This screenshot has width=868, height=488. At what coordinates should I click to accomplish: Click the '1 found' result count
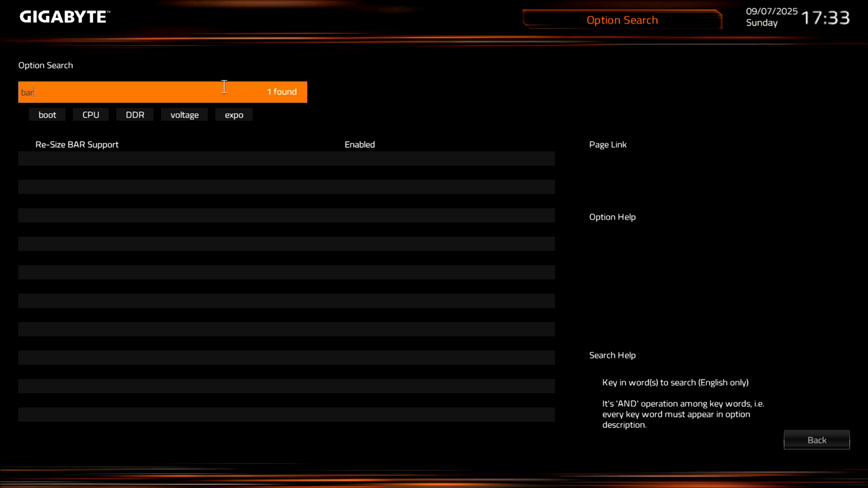[282, 92]
